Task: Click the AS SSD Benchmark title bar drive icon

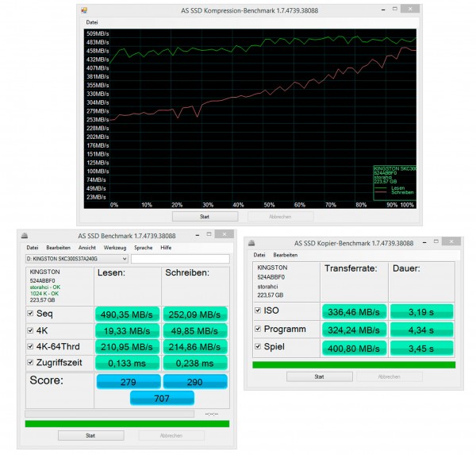Action: tap(25, 235)
